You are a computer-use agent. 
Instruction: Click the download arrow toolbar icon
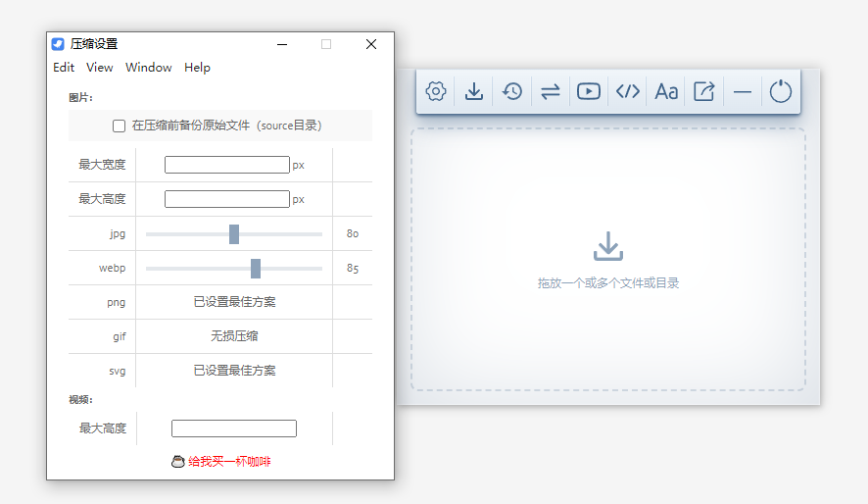pos(474,91)
